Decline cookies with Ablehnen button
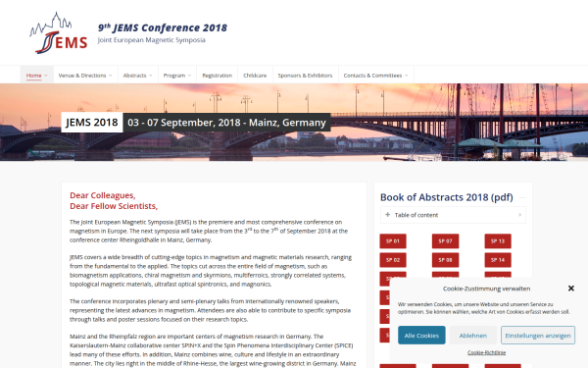 click(473, 336)
